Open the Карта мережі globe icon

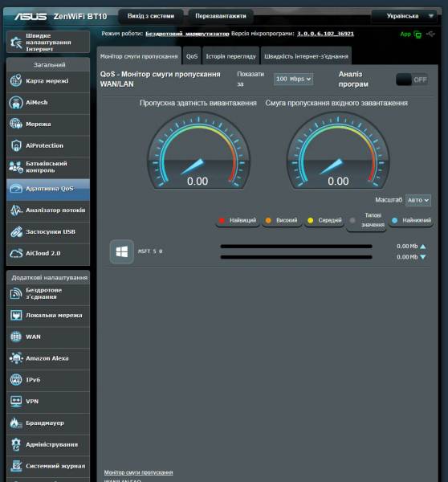point(16,81)
